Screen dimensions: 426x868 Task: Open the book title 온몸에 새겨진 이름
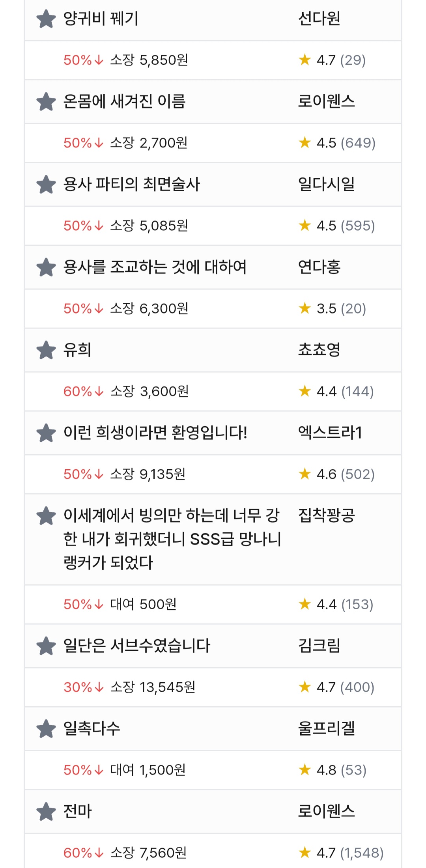(x=124, y=102)
